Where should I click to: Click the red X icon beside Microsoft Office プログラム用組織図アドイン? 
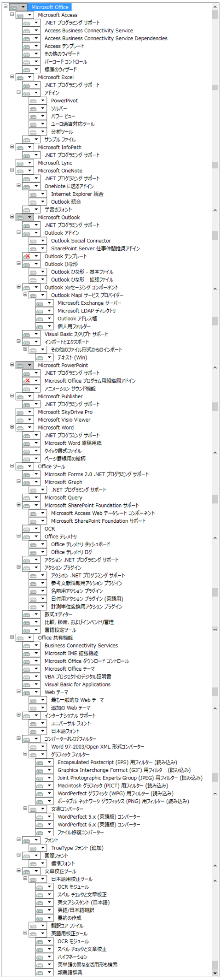[27, 381]
